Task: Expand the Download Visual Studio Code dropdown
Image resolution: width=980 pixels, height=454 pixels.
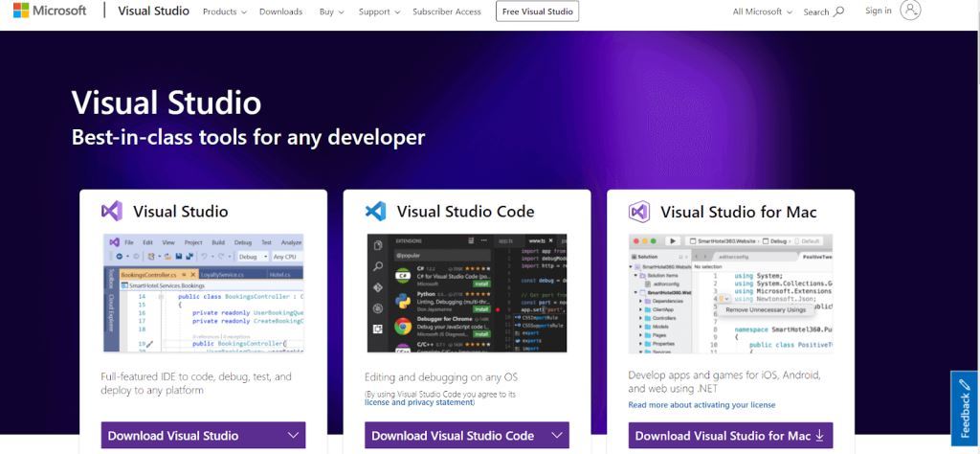Action: point(467,435)
